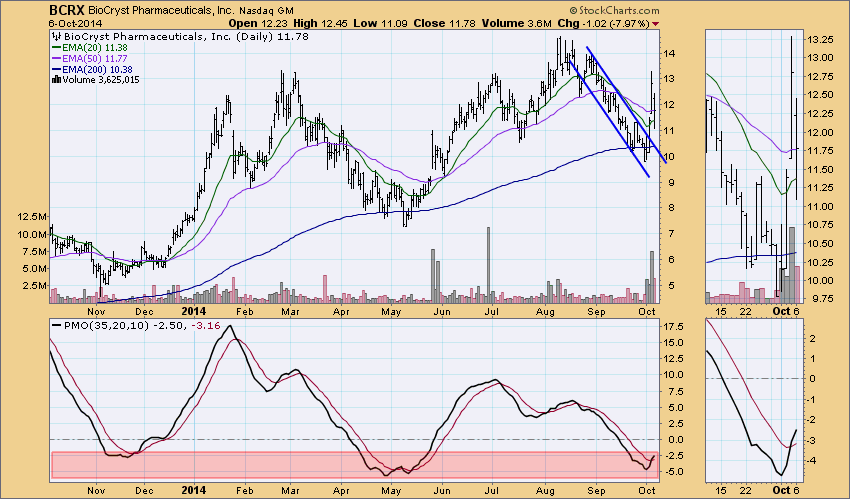
Task: Click the Low 11.09 value
Action: pos(381,23)
